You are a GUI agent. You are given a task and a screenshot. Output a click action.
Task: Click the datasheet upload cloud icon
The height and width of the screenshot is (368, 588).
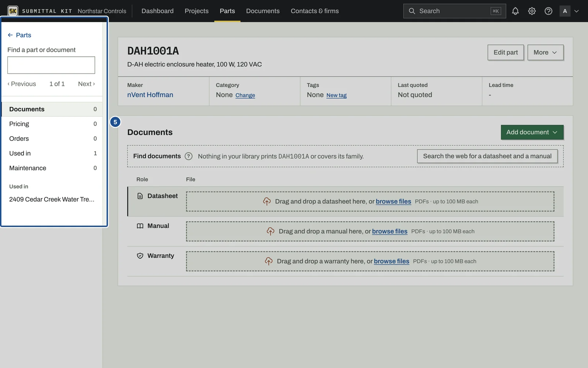pyautogui.click(x=267, y=201)
